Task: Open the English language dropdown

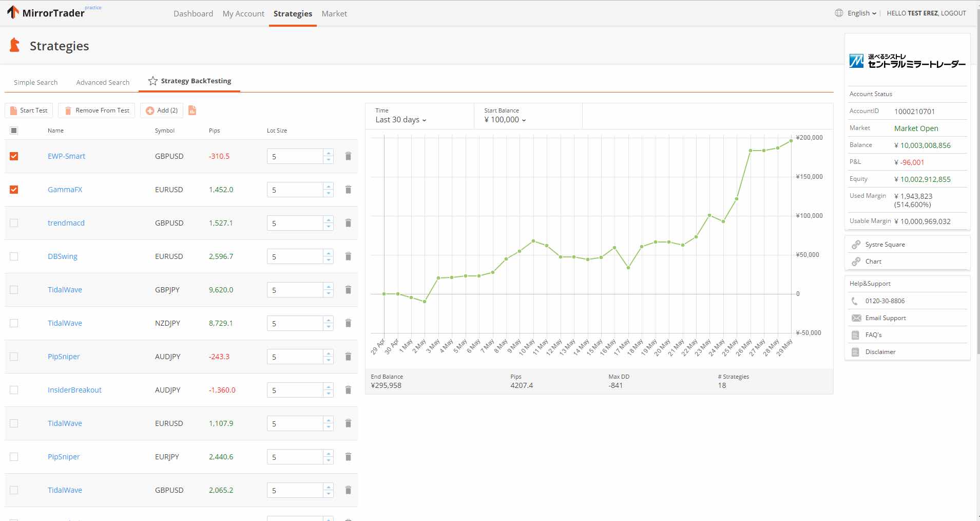Action: [861, 13]
